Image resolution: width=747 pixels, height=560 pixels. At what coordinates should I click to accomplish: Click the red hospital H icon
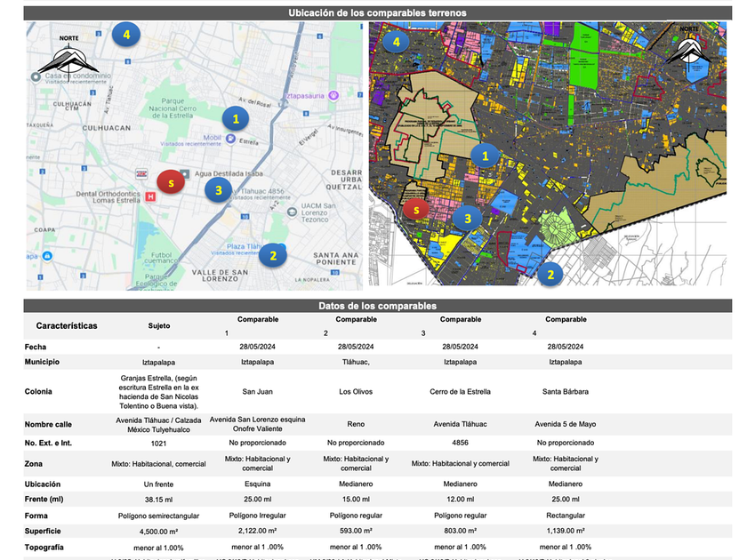pyautogui.click(x=150, y=197)
